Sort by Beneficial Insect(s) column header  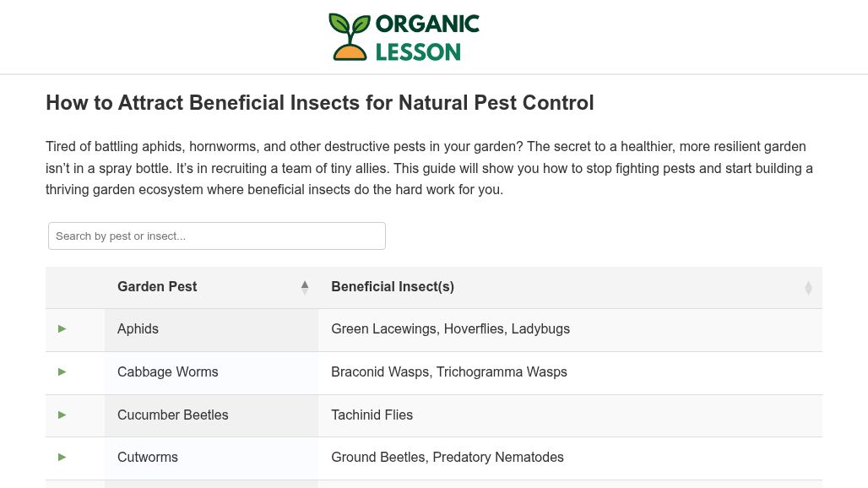[x=393, y=287]
